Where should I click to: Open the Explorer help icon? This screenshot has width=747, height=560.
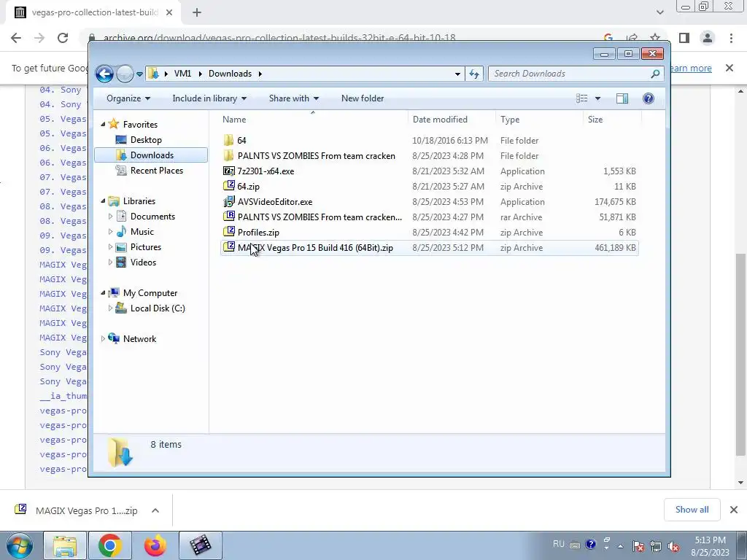click(x=648, y=98)
